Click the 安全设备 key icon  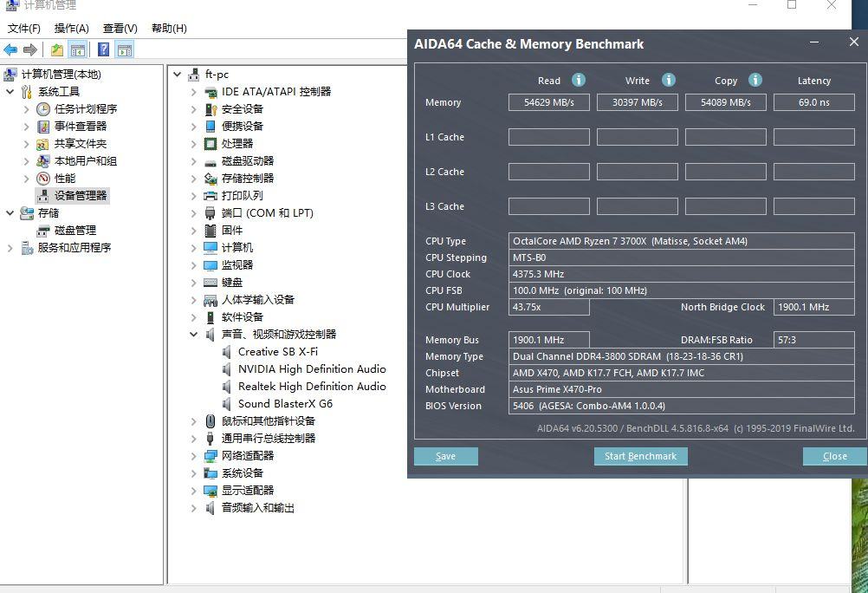(x=211, y=109)
